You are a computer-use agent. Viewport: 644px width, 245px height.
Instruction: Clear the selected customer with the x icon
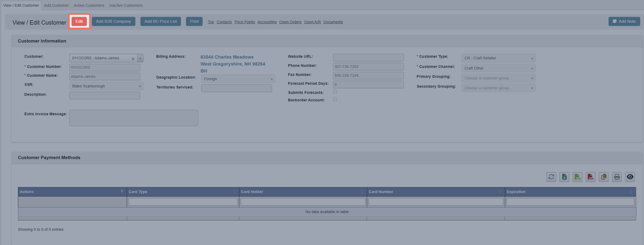coord(133,59)
